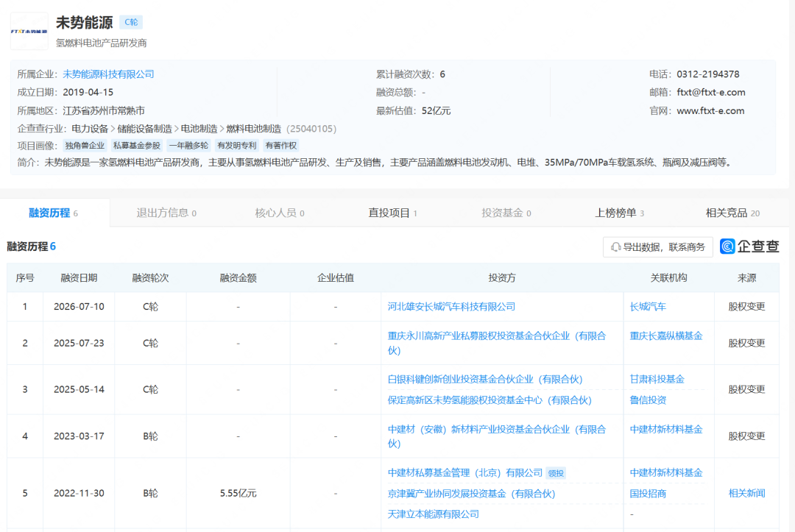This screenshot has width=795, height=532.
Task: Click the 储能设备制造 industry category text
Action: (x=144, y=129)
